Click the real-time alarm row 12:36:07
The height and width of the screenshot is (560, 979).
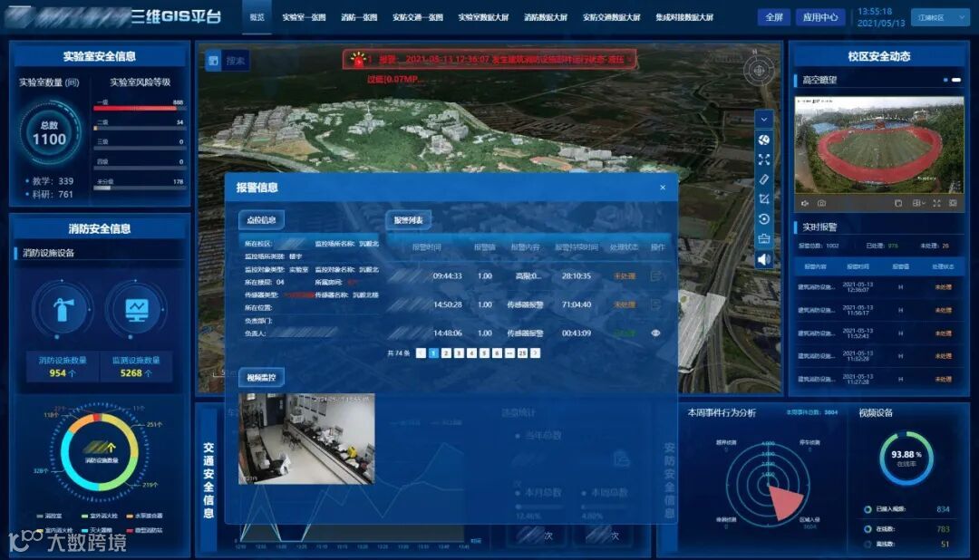pos(878,287)
